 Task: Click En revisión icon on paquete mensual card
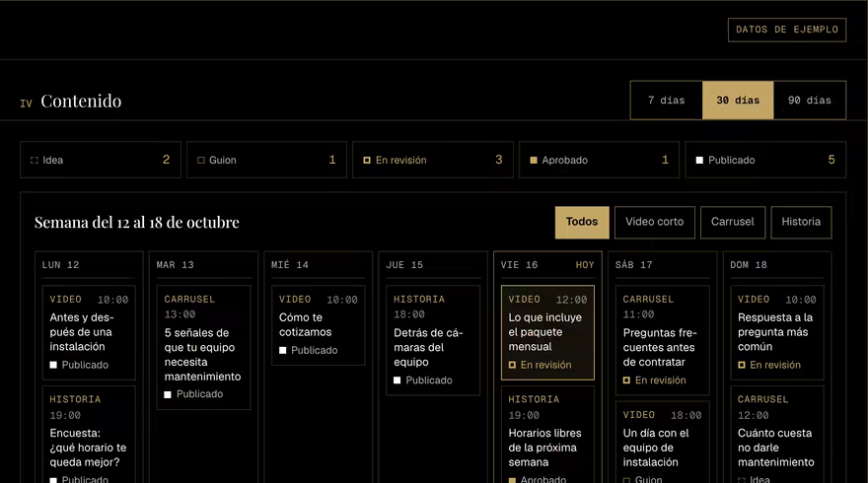coord(512,365)
